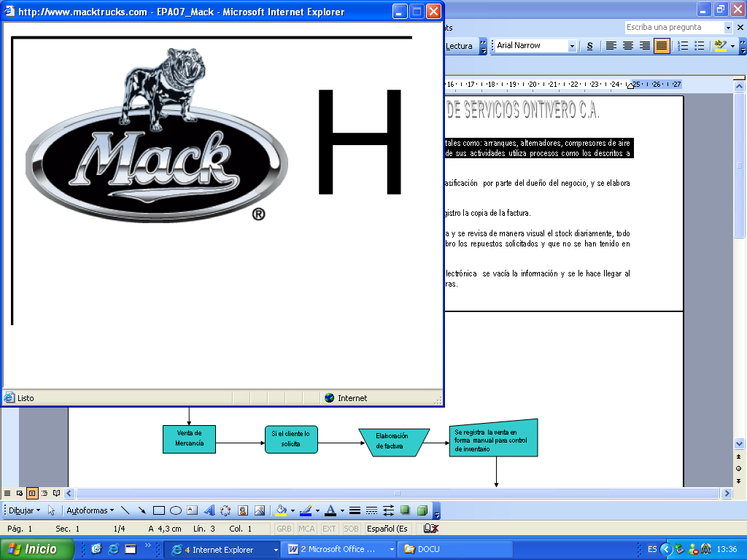This screenshot has width=747, height=560.
Task: Select the Rectangle shape tool
Action: [158, 510]
